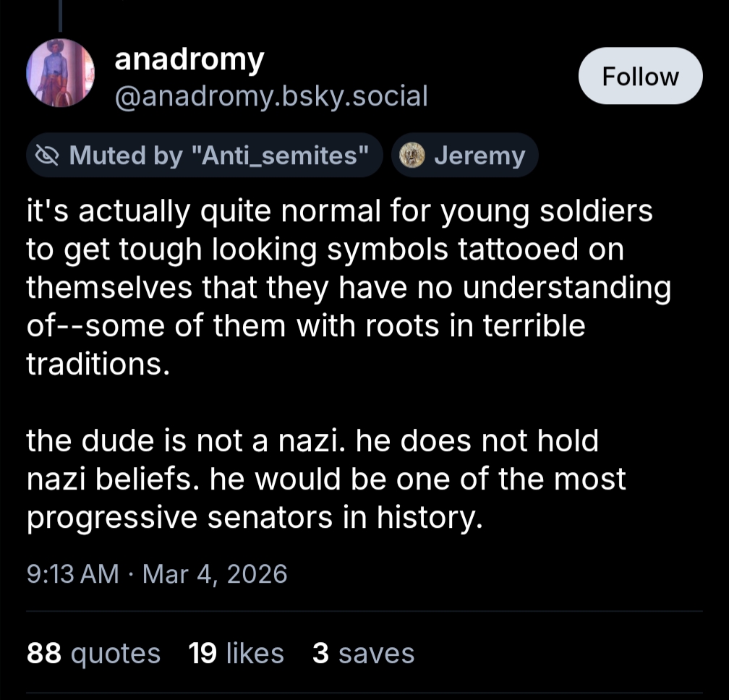Open anadromy's profile avatar picture
This screenshot has width=729, height=700.
point(61,74)
